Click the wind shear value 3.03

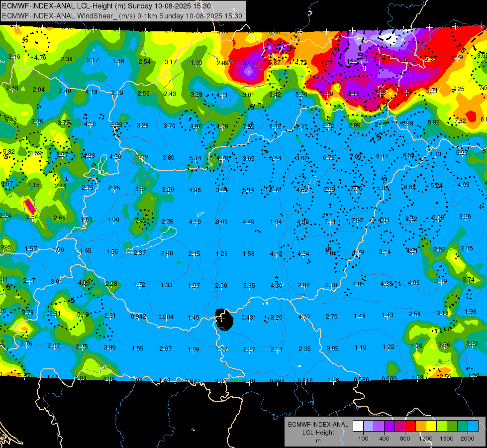tap(222, 222)
